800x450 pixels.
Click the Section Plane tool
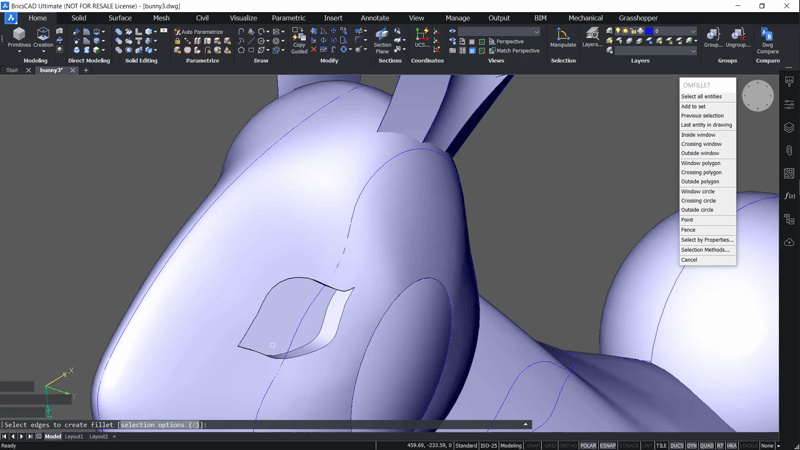[382, 41]
